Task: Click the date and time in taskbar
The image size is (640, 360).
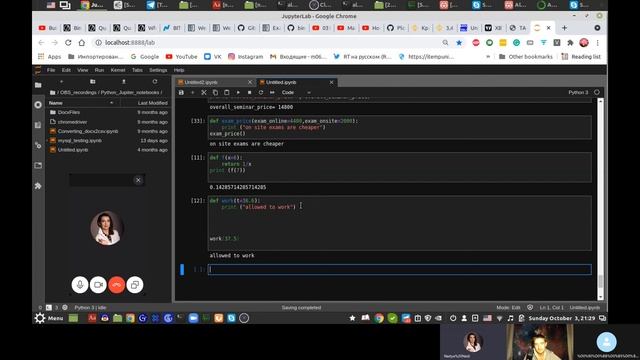Action: click(x=562, y=318)
